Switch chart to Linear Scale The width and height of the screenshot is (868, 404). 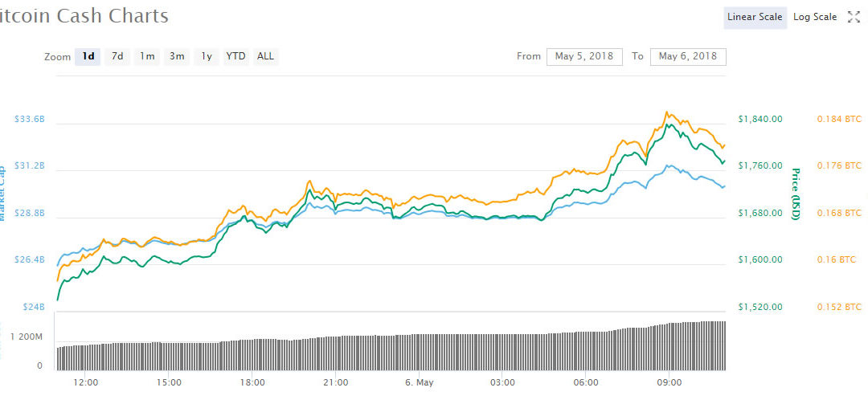[755, 17]
